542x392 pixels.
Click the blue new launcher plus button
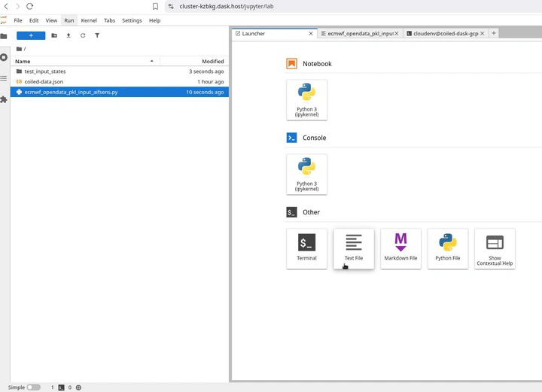point(31,35)
